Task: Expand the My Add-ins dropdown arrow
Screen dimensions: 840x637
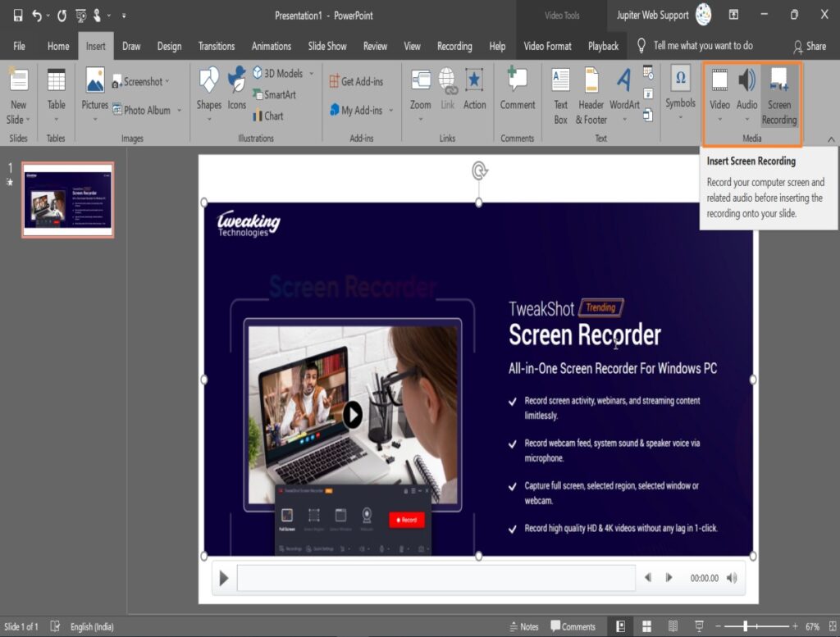Action: [391, 111]
